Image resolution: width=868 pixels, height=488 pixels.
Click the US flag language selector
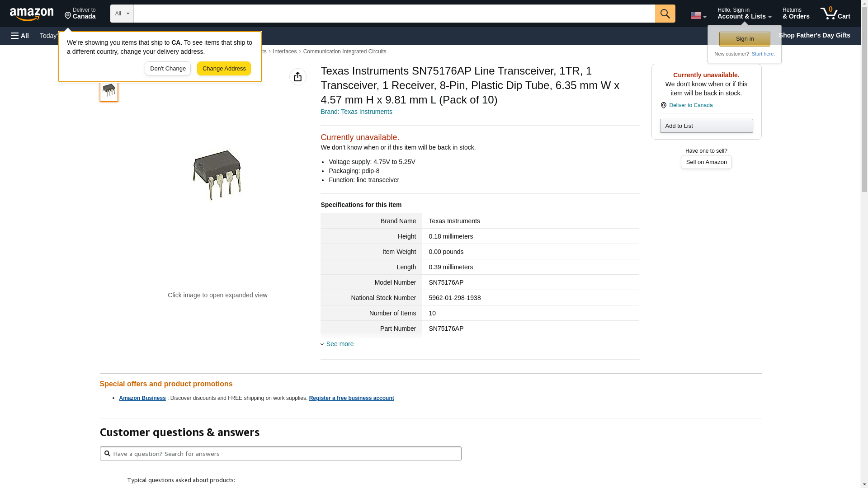(698, 15)
